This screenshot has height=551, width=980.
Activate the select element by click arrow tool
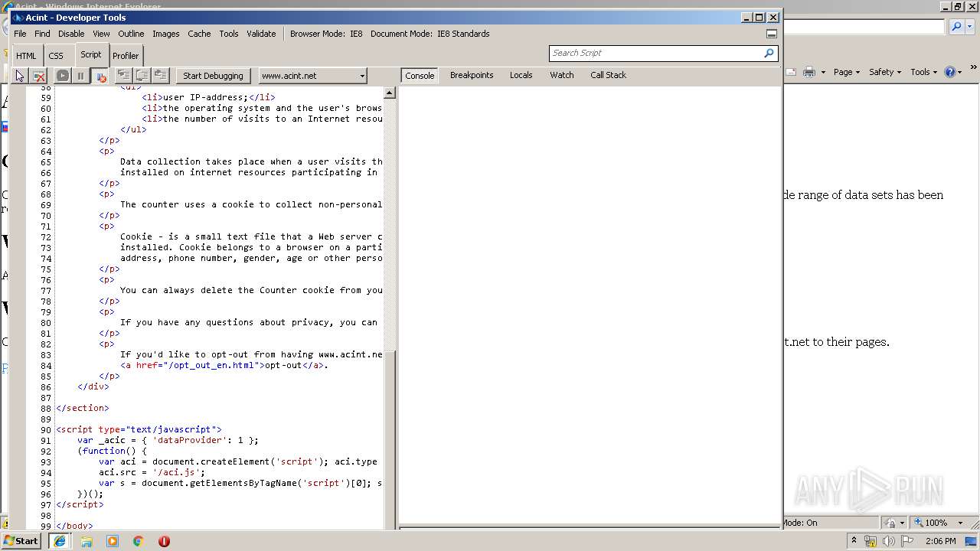pos(20,76)
